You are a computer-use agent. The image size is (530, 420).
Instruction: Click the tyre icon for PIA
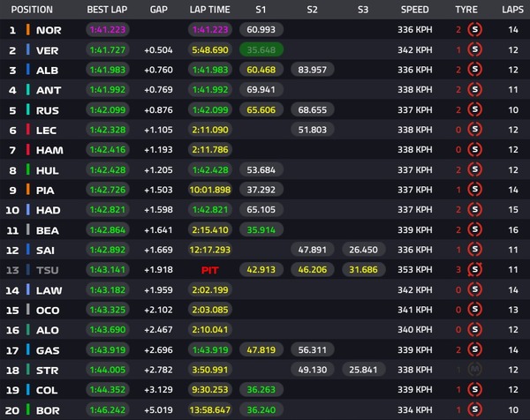click(x=478, y=189)
